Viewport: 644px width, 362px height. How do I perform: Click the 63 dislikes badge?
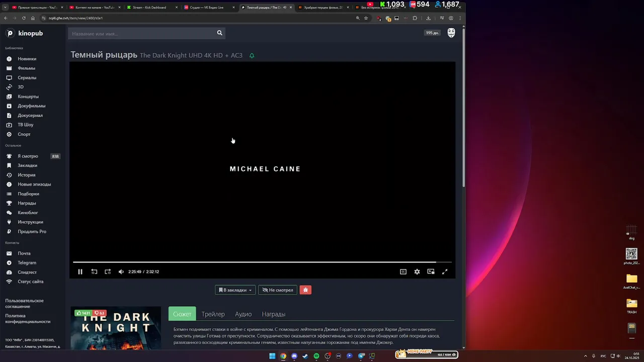click(x=100, y=313)
